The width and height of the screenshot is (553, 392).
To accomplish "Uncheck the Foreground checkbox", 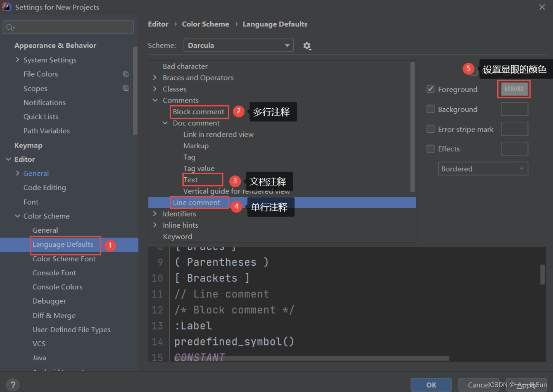I will pos(431,89).
